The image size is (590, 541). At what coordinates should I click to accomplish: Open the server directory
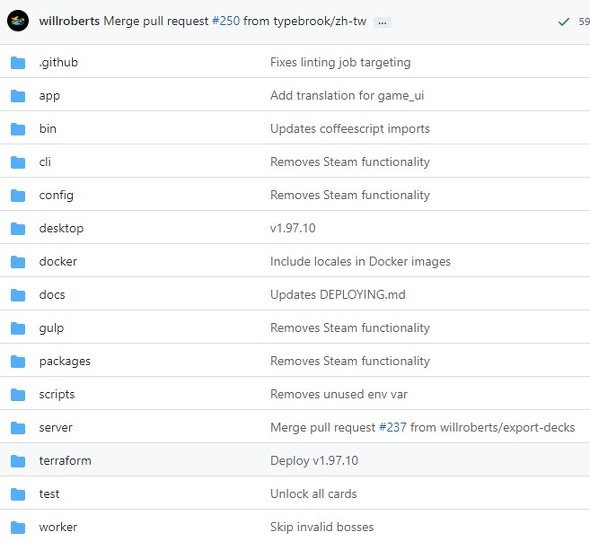56,428
